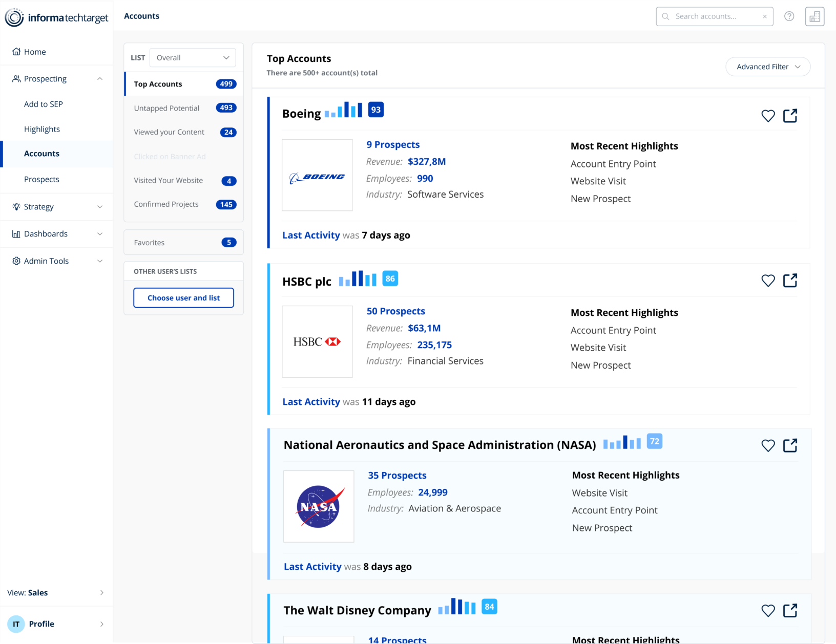The height and width of the screenshot is (644, 836).
Task: Collapse the Prospecting section
Action: 100,79
